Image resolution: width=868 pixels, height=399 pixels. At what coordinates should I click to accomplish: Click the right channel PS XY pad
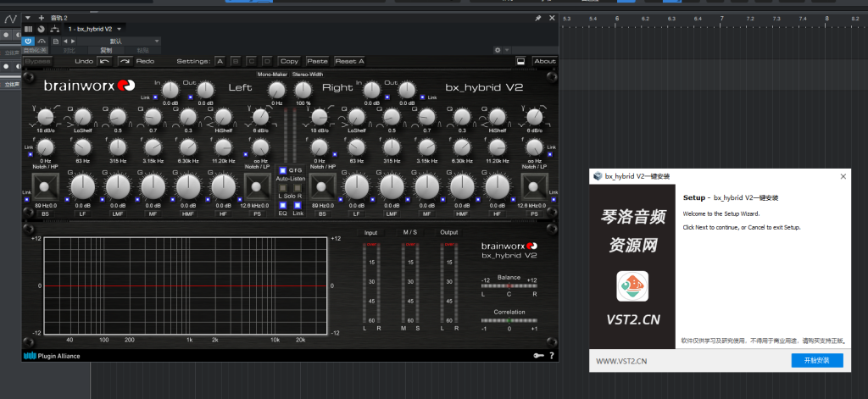[x=534, y=187]
